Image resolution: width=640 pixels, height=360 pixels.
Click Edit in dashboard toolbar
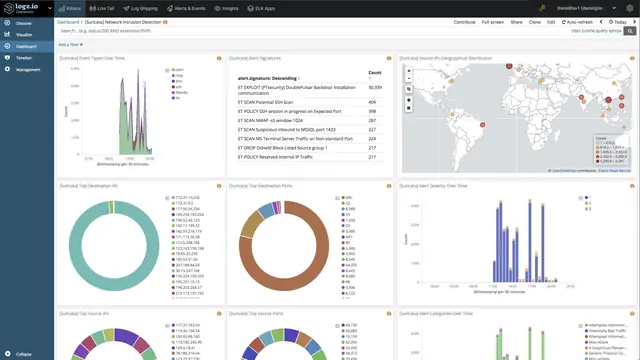pyautogui.click(x=551, y=22)
